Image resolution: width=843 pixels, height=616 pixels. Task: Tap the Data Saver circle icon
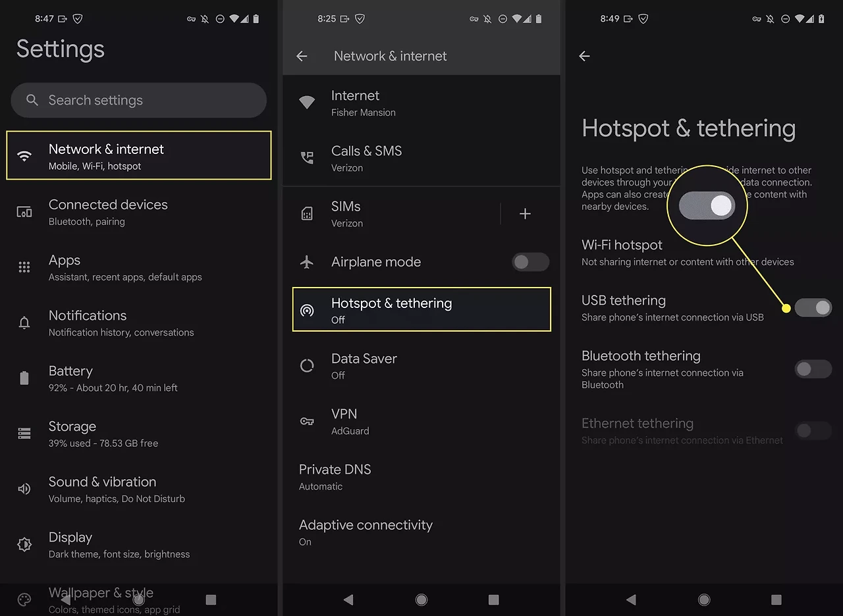(307, 366)
